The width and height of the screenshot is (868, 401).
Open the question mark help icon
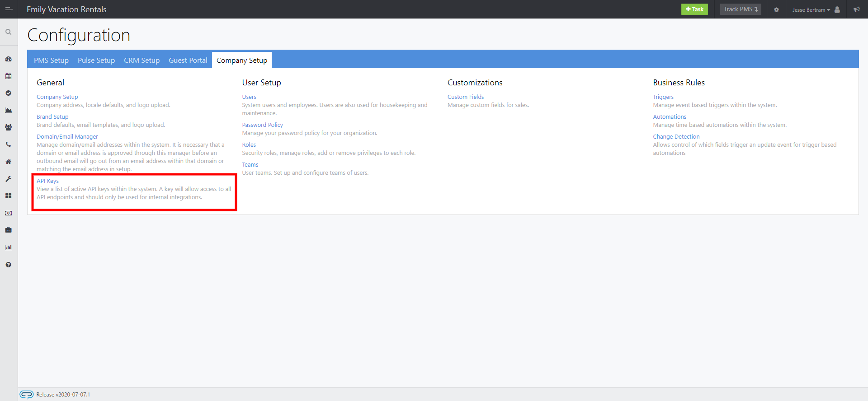tap(8, 265)
